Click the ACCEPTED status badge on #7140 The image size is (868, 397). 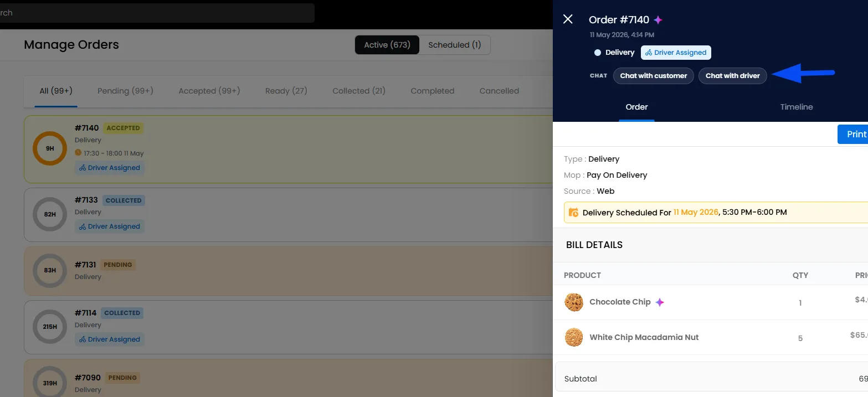123,128
